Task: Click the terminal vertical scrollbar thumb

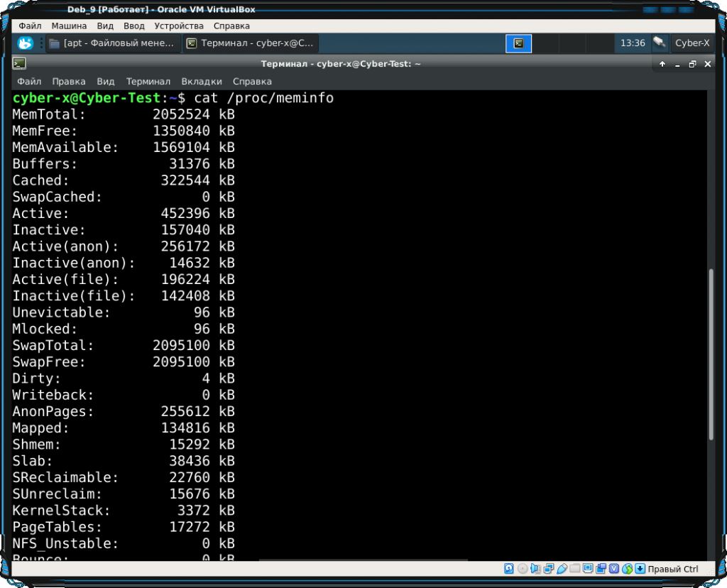Action: pos(711,355)
